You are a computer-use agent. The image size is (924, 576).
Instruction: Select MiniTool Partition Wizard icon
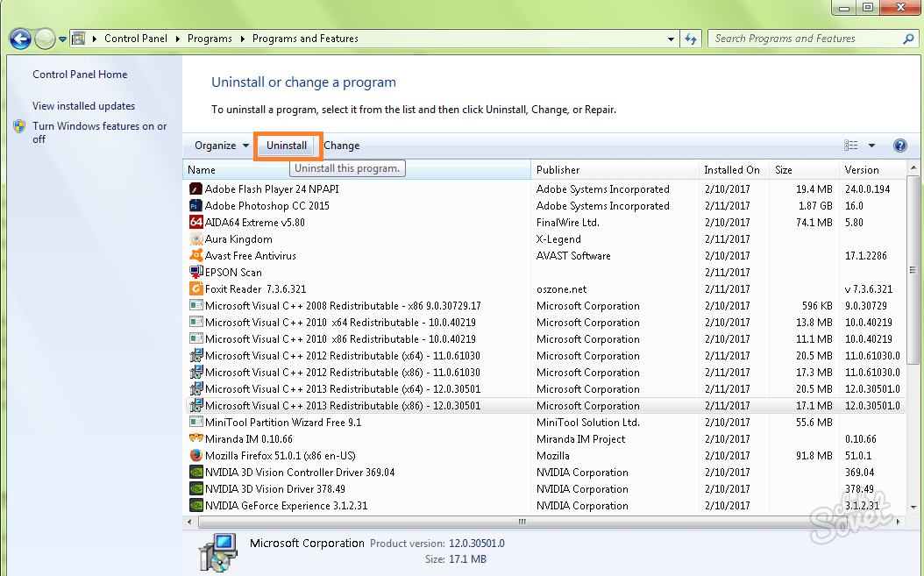tap(195, 422)
